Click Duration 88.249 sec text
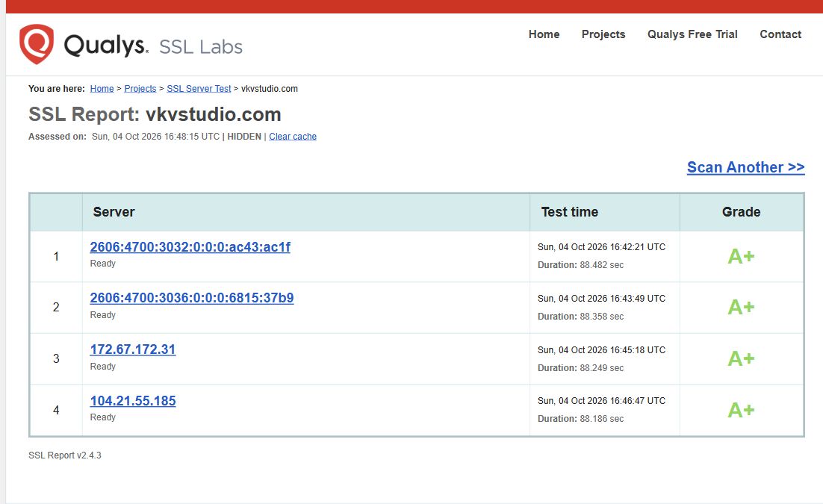 pos(580,368)
